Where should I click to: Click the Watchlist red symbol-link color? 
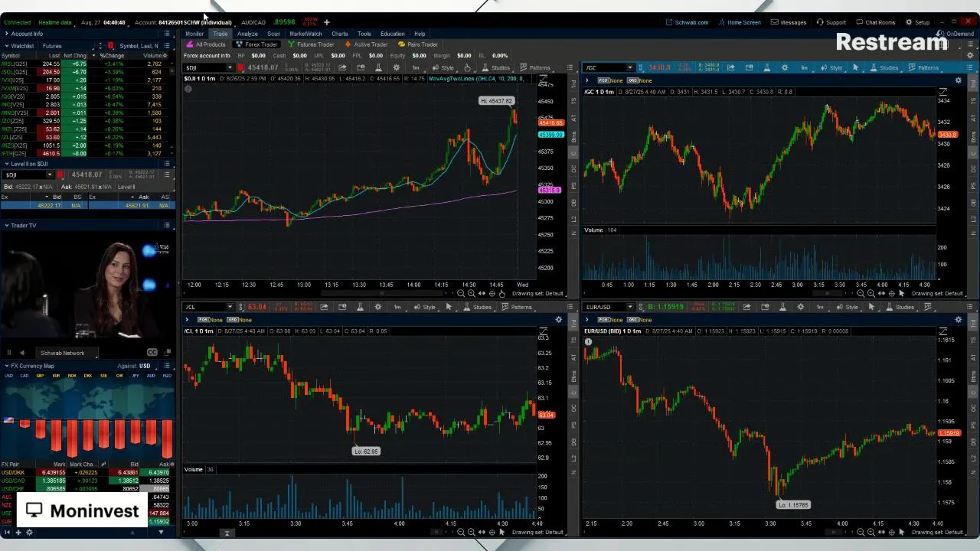point(110,46)
